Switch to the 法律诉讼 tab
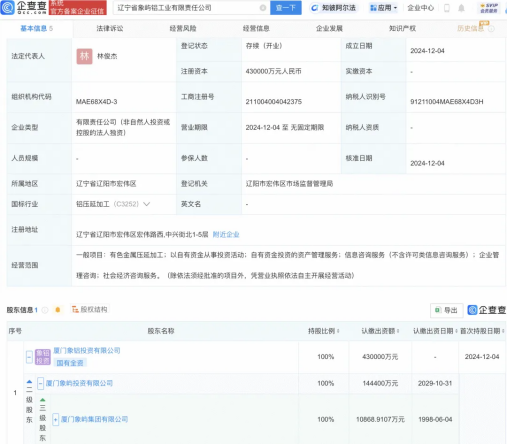Screen dimensions: 507x444 (110, 28)
